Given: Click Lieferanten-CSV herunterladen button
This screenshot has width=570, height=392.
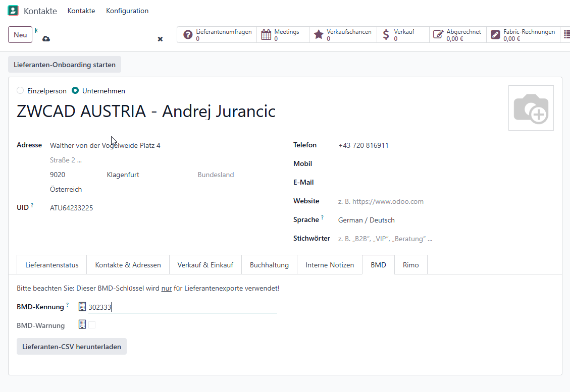Looking at the screenshot, I should [x=72, y=347].
